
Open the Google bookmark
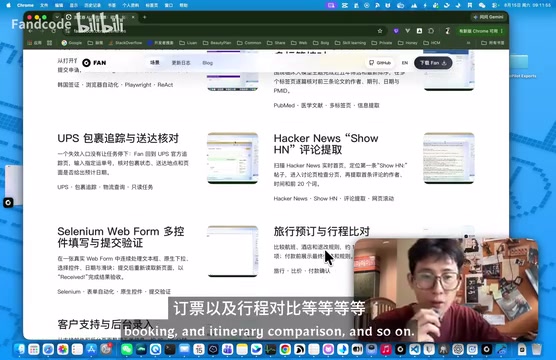[x=72, y=43]
